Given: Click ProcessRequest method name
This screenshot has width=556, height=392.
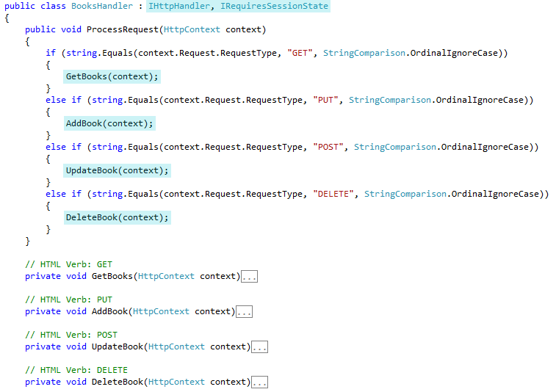Looking at the screenshot, I should 123,30.
